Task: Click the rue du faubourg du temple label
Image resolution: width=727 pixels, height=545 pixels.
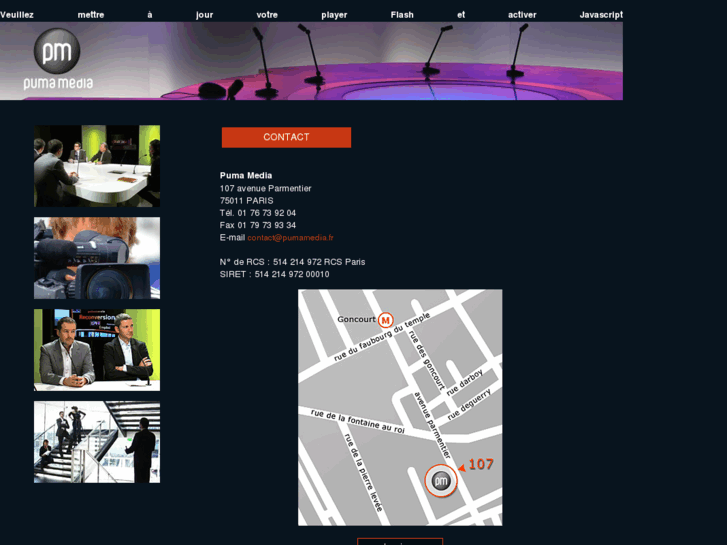Action: (x=382, y=337)
